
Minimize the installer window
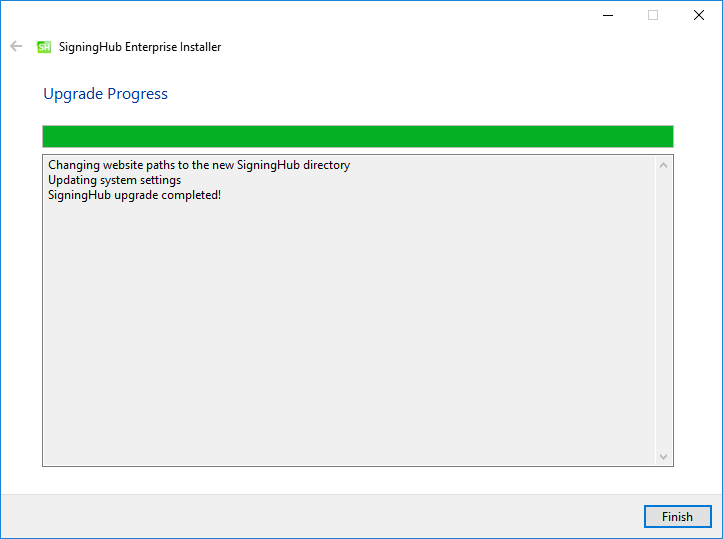608,15
